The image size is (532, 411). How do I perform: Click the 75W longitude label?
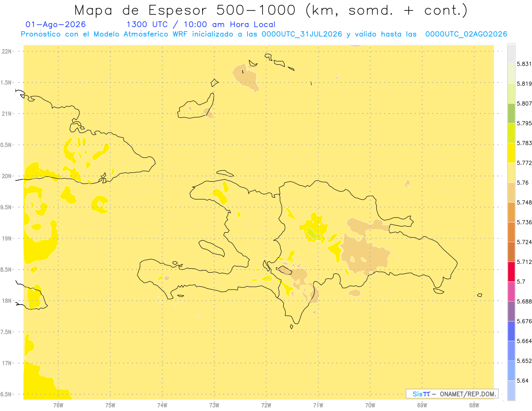(110, 405)
